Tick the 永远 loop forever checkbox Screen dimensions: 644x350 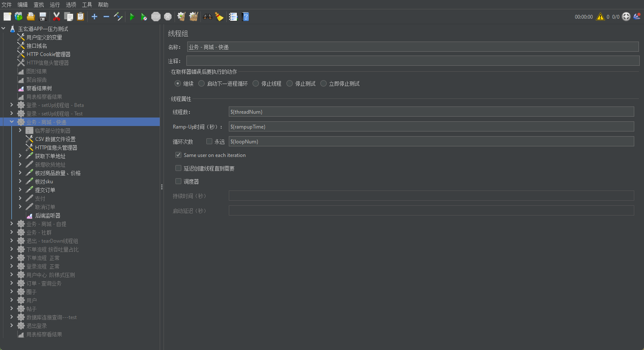pyautogui.click(x=209, y=141)
